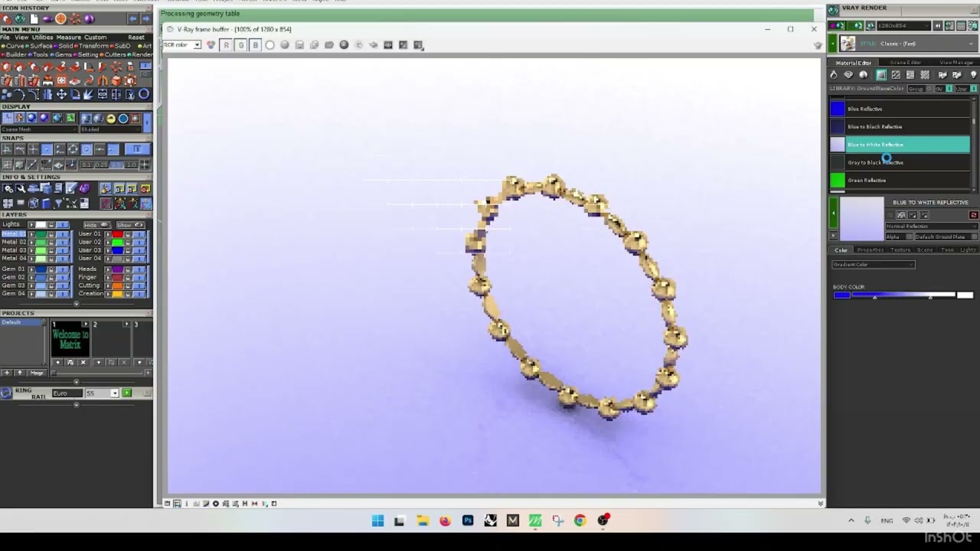The width and height of the screenshot is (980, 551).
Task: Click the light bulb icon in Material Editor toolbar
Action: (973, 75)
